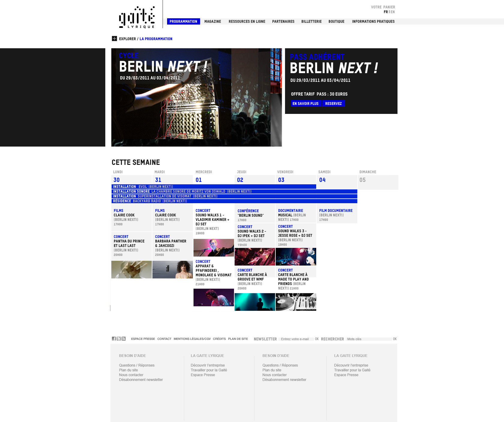Click the Mots clés search field
This screenshot has width=504, height=422.
pos(369,339)
